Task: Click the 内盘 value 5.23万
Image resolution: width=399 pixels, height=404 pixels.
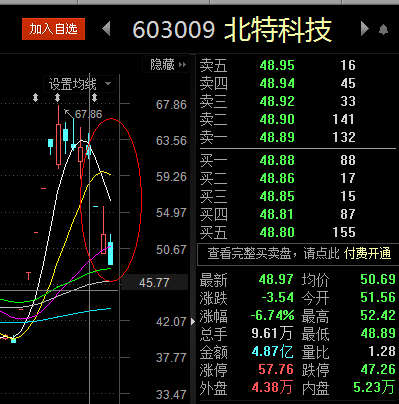Action: pos(374,387)
